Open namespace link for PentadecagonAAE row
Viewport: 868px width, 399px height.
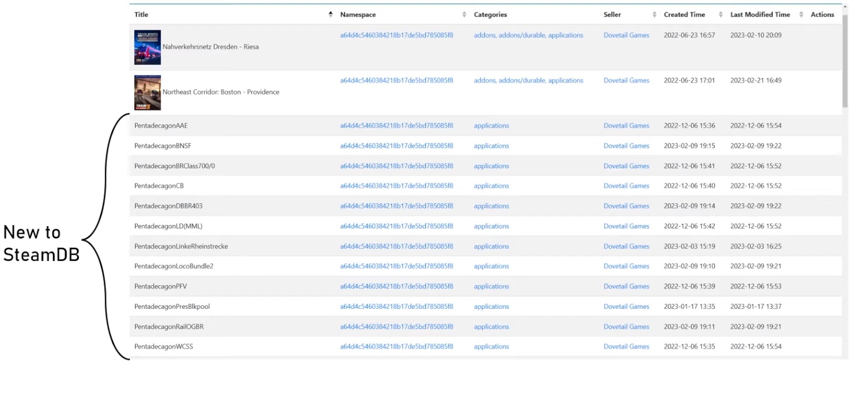[x=396, y=126]
